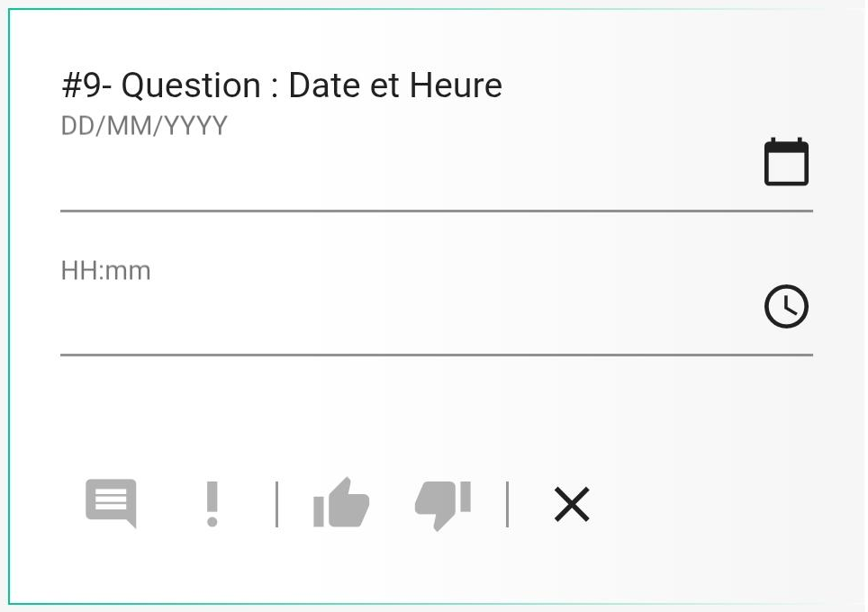Click the HH:mm placeholder label

point(105,271)
